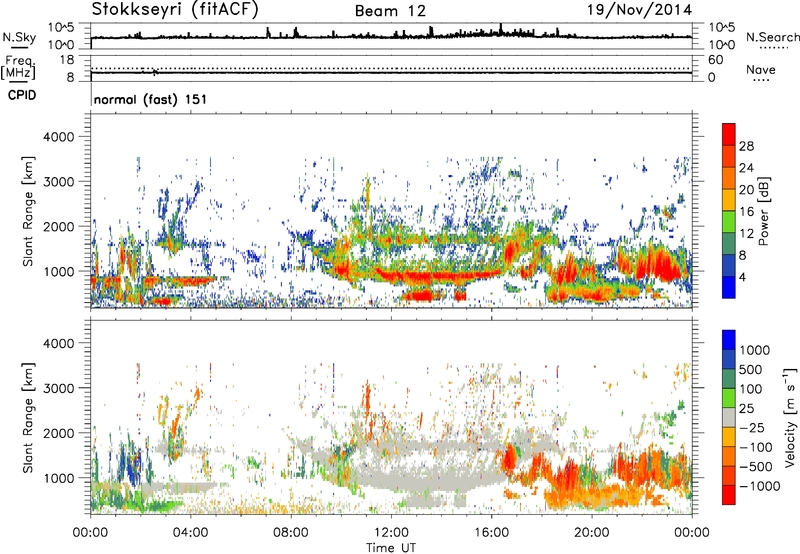Click the 'CPID' label
The height and width of the screenshot is (554, 800).
pyautogui.click(x=22, y=95)
